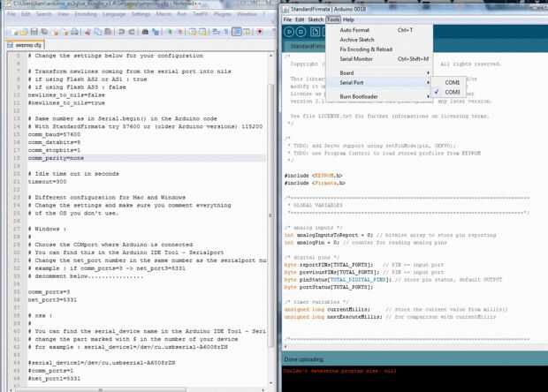The image size is (548, 392).
Task: Open the Arduino Help menu
Action: pyautogui.click(x=348, y=19)
